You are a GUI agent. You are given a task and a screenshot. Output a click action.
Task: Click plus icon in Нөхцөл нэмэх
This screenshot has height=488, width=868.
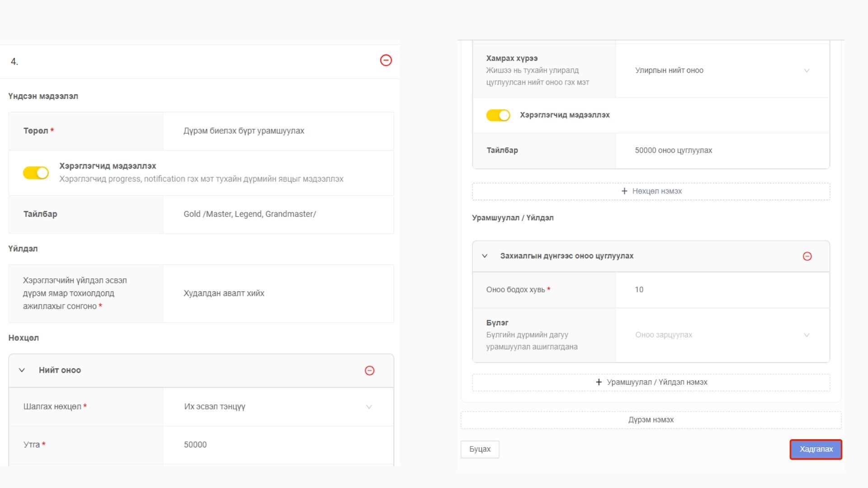pyautogui.click(x=624, y=191)
